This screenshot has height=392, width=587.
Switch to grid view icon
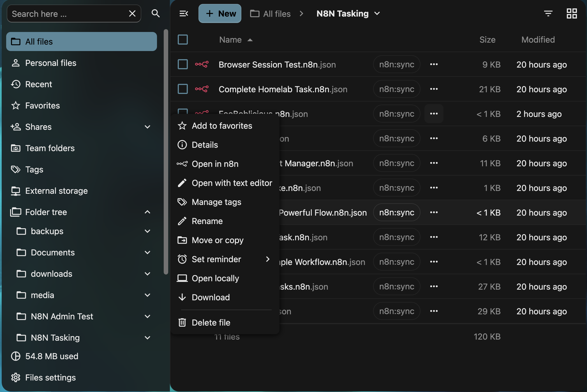572,13
